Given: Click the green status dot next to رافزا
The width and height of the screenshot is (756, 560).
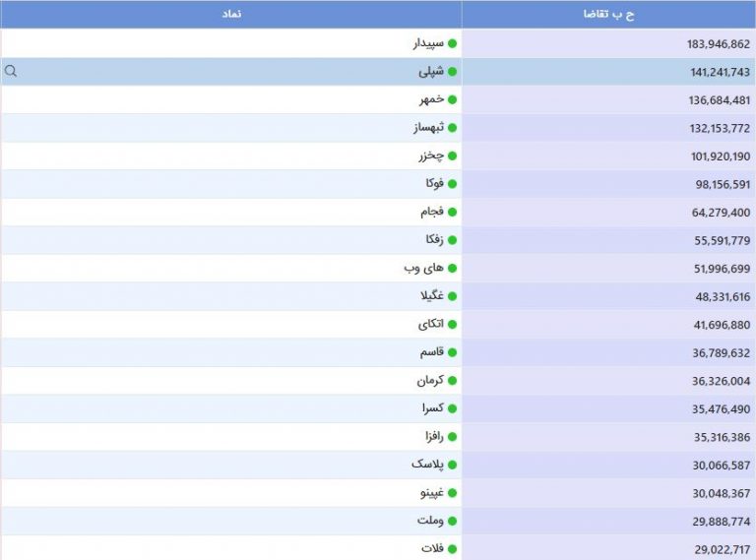Looking at the screenshot, I should coord(452,437).
